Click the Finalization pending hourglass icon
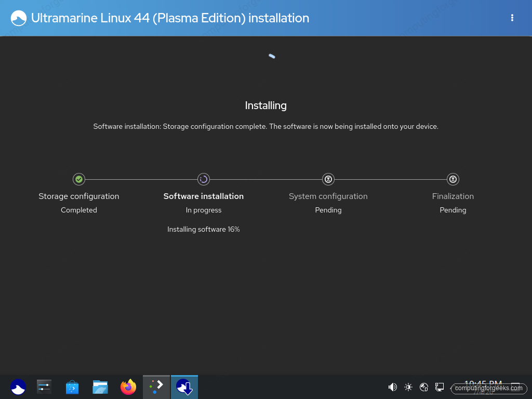Viewport: 532px width, 399px height. 453,179
